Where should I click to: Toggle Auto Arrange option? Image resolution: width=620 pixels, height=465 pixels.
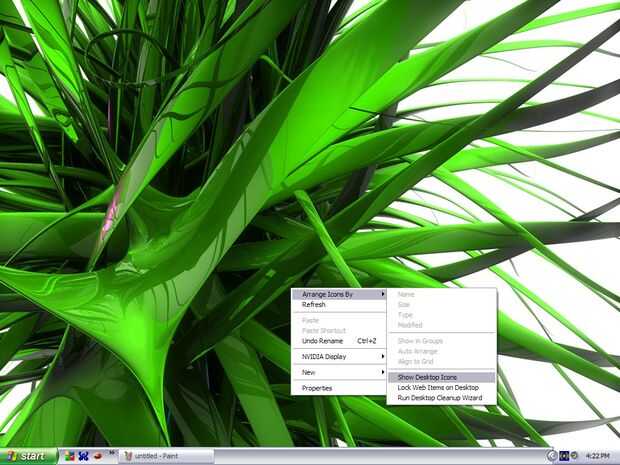point(441,351)
